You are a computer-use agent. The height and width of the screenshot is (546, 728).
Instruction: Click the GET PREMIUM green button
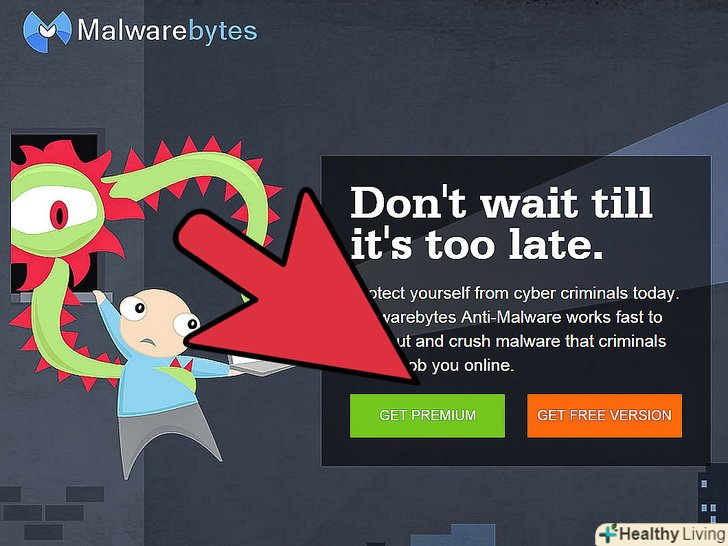point(427,416)
